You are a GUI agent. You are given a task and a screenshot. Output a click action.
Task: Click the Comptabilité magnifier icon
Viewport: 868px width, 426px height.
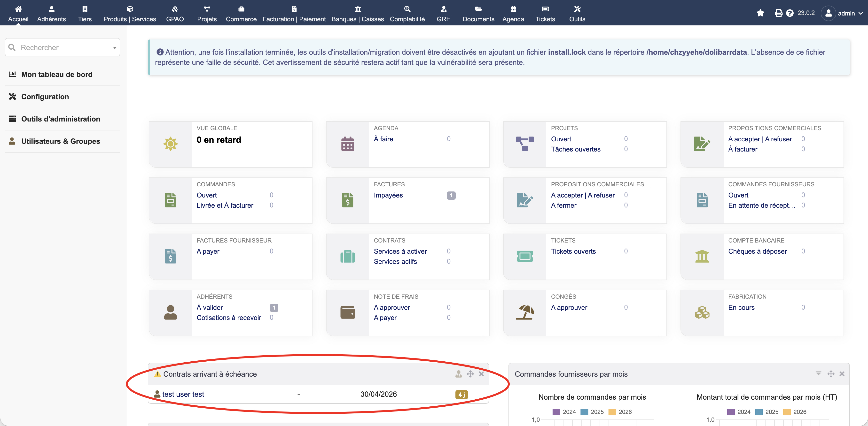pyautogui.click(x=407, y=9)
